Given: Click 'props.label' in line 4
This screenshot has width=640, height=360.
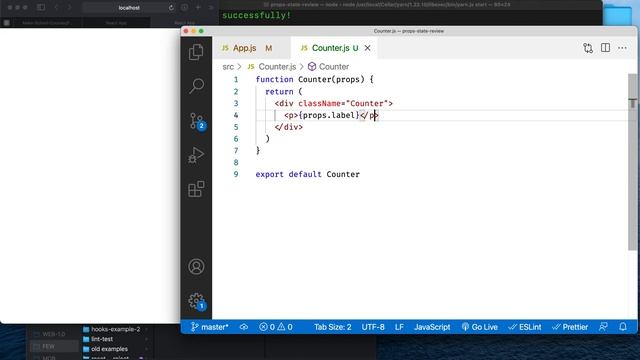Looking at the screenshot, I should pyautogui.click(x=329, y=115).
